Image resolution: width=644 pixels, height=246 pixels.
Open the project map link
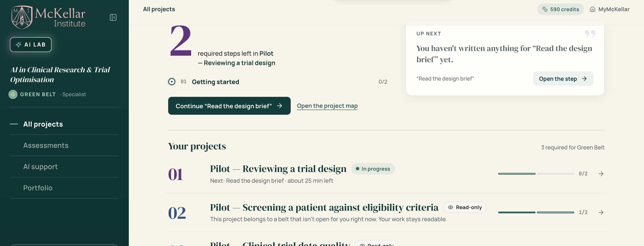click(x=327, y=106)
